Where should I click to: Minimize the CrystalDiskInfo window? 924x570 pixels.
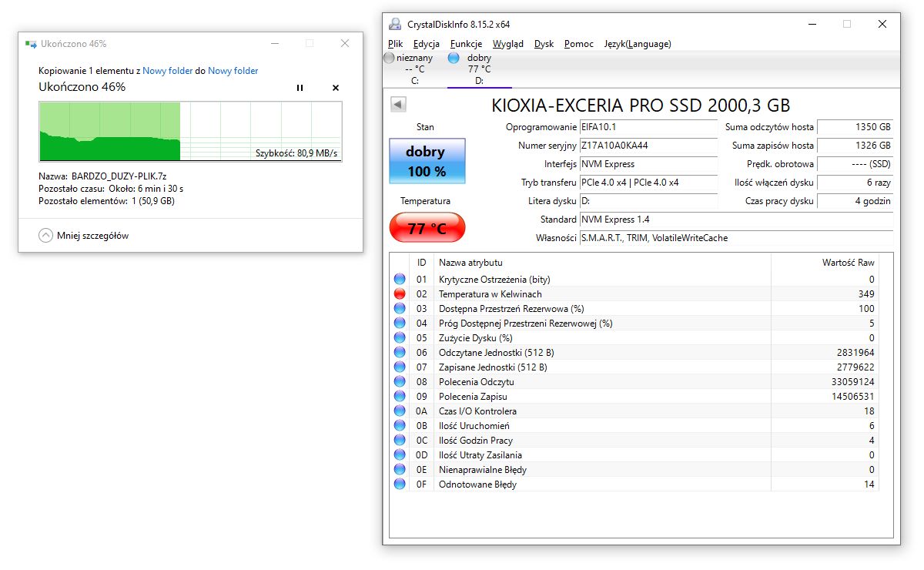coord(811,24)
